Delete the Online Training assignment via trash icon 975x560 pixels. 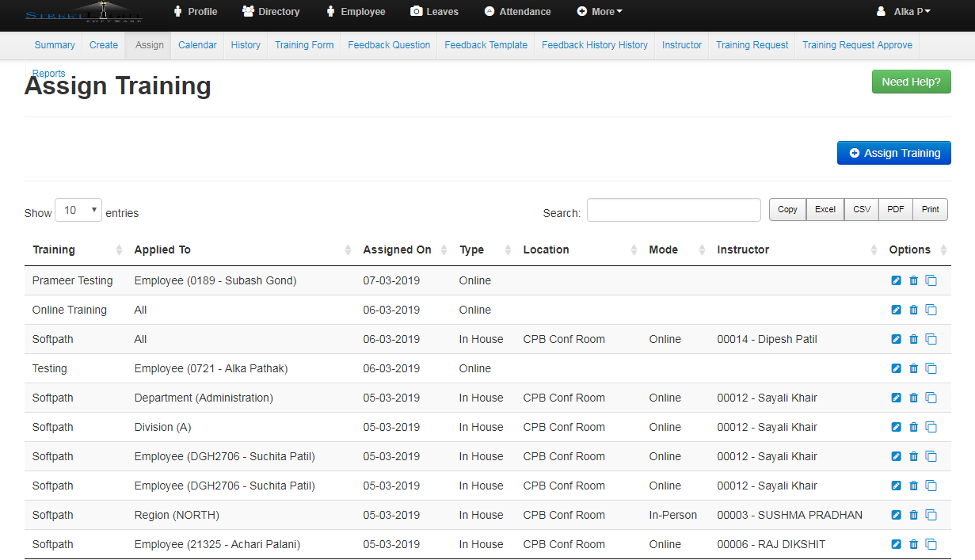click(x=913, y=310)
